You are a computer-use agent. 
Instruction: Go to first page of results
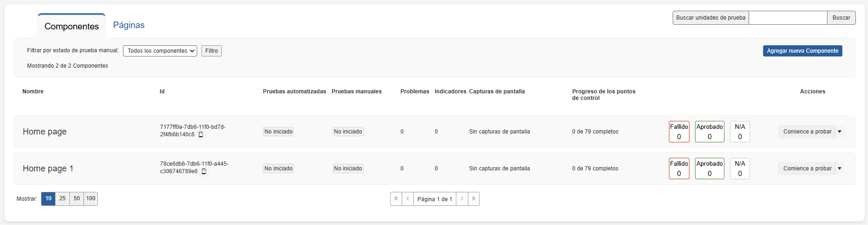pos(396,199)
